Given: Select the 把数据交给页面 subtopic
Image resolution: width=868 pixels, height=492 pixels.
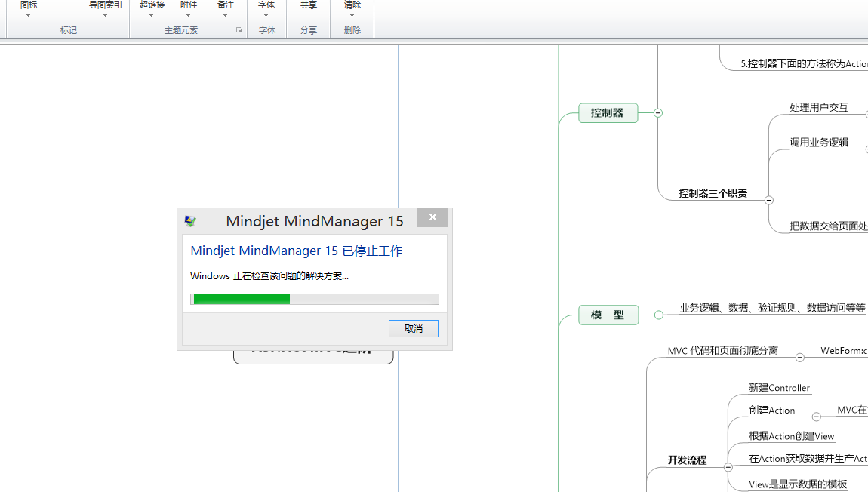Looking at the screenshot, I should 828,226.
